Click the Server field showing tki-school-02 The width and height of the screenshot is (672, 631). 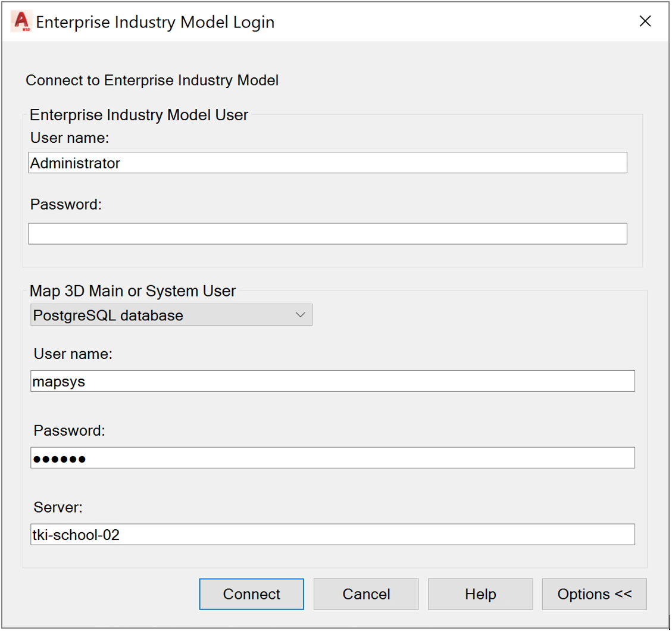333,535
